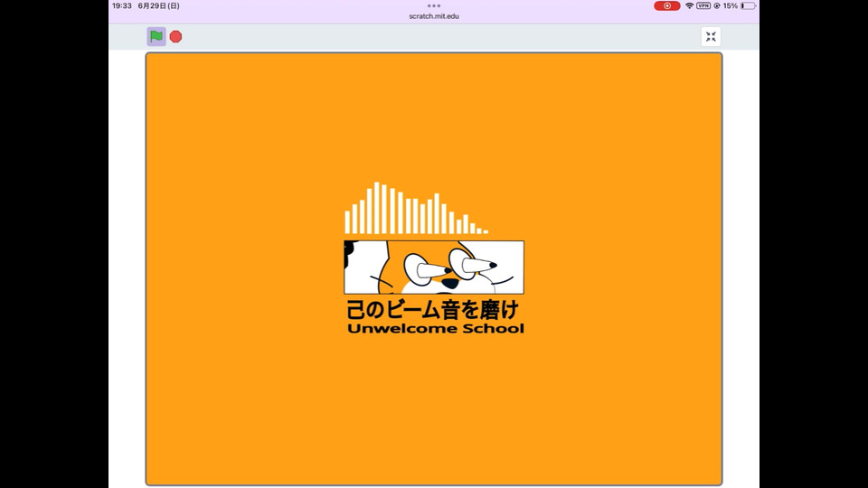This screenshot has width=868, height=488.
Task: Tap the red screen recording indicator
Action: 667,5
